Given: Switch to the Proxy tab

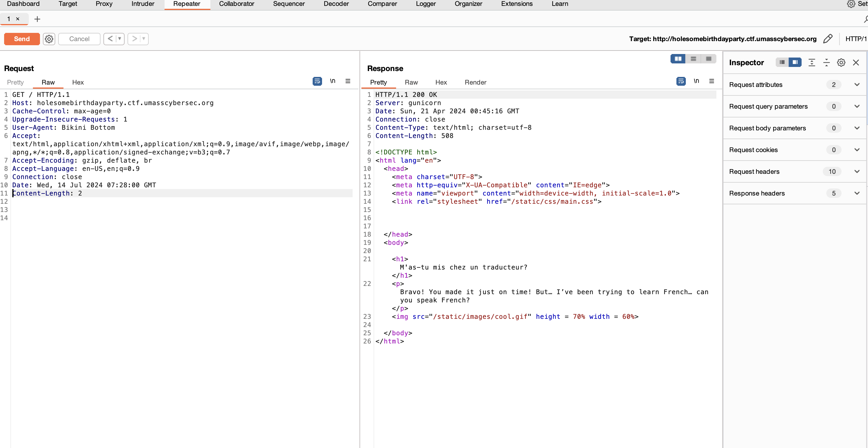Looking at the screenshot, I should point(104,4).
